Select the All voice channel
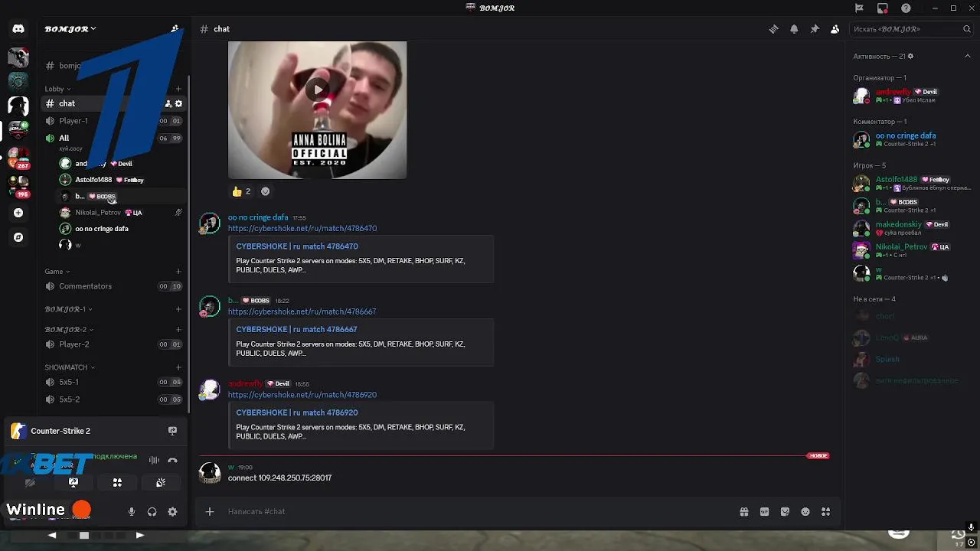The height and width of the screenshot is (551, 980). (x=113, y=138)
